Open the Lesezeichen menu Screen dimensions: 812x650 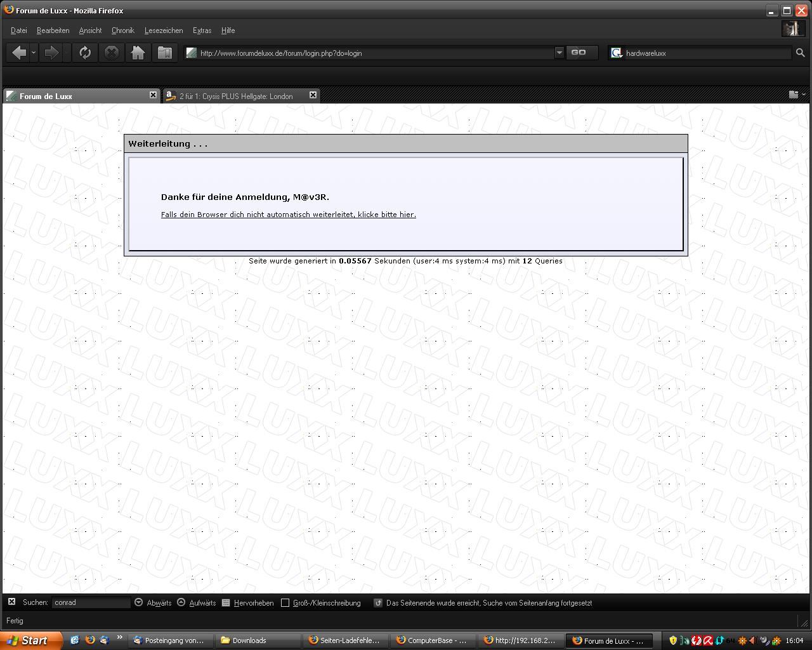[164, 30]
